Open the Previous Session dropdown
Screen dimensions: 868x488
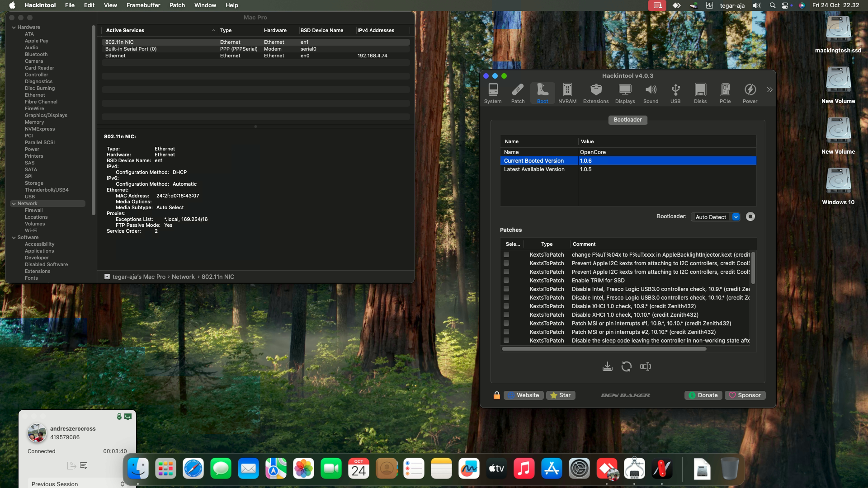pos(77,483)
